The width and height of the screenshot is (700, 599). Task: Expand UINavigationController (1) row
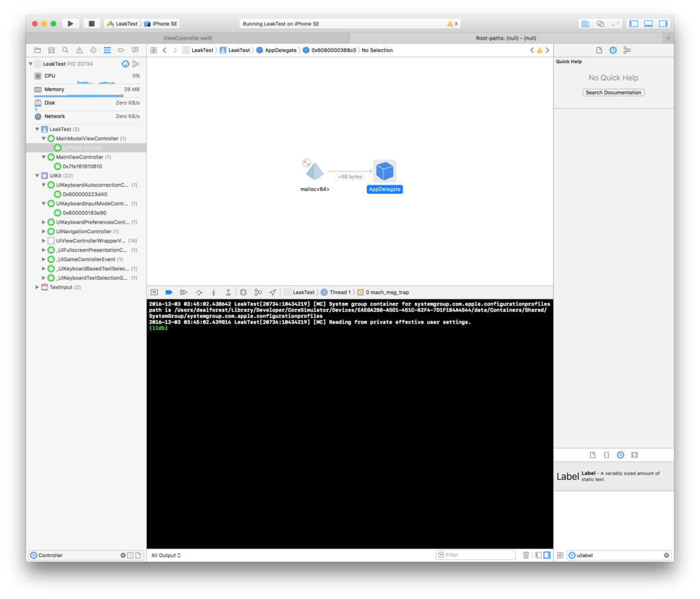[x=44, y=231]
